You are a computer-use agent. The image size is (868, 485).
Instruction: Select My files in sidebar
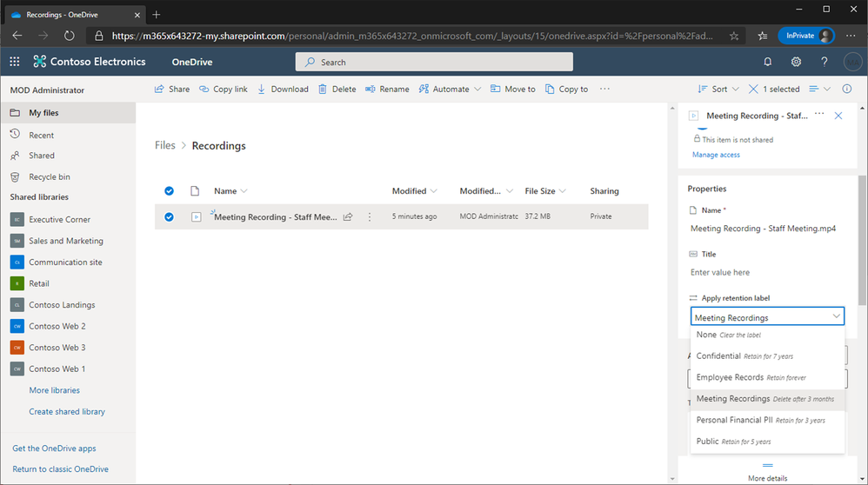pos(68,113)
